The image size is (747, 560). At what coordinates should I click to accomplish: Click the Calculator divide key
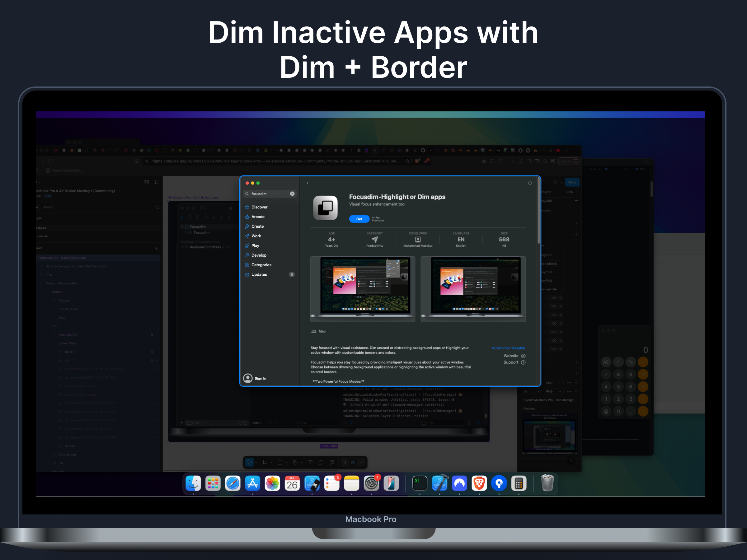pos(643,362)
